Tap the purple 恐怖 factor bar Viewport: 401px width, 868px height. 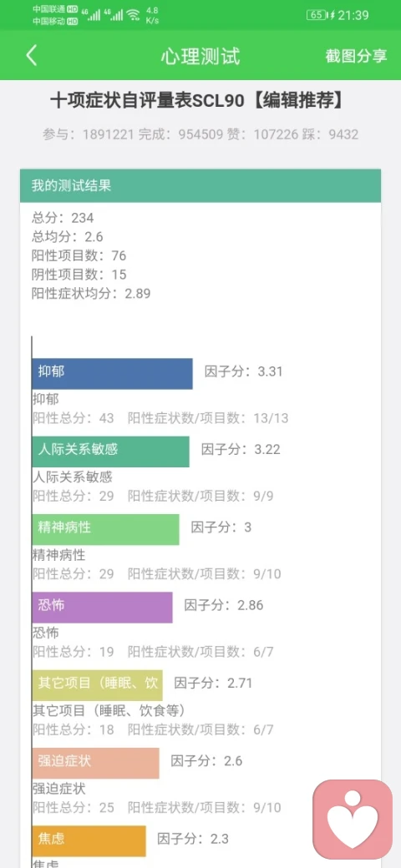103,608
